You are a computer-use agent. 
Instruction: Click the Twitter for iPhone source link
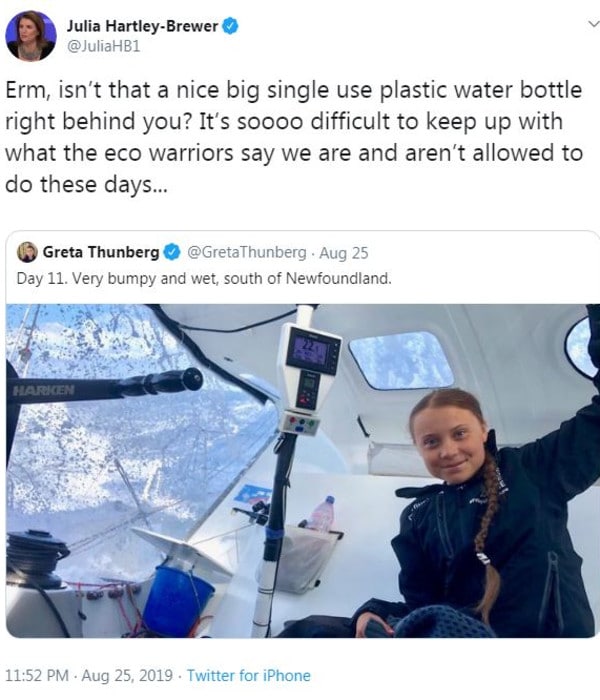tap(248, 675)
